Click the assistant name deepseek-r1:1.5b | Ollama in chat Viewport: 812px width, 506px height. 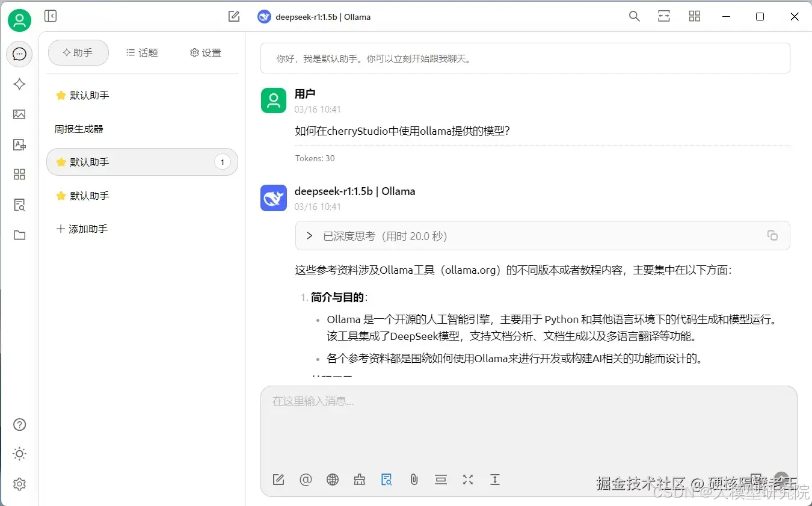(355, 191)
